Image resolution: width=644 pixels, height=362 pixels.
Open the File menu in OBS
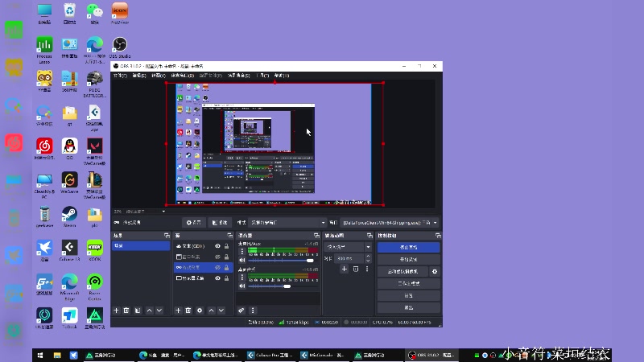coord(120,76)
